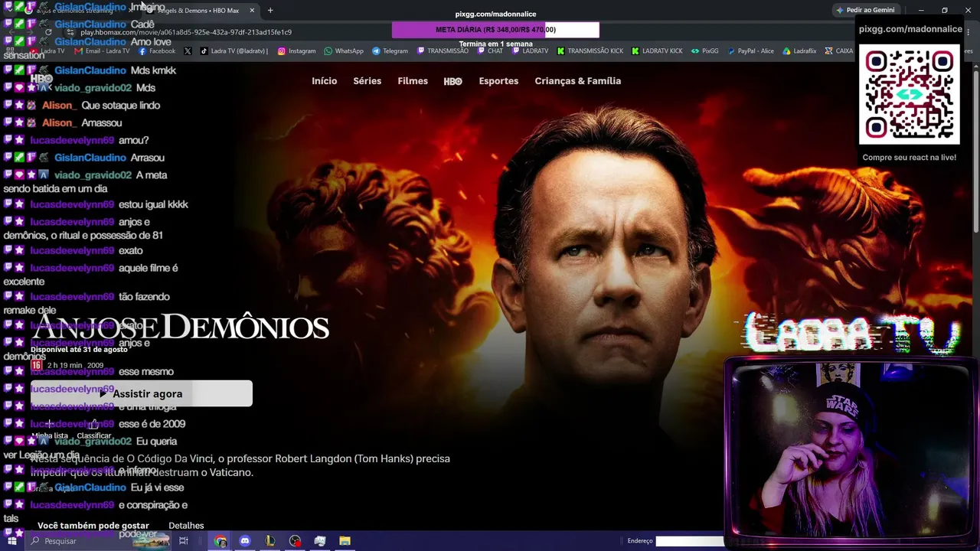Open Windows Start menu
This screenshot has width=980, height=551.
11,541
